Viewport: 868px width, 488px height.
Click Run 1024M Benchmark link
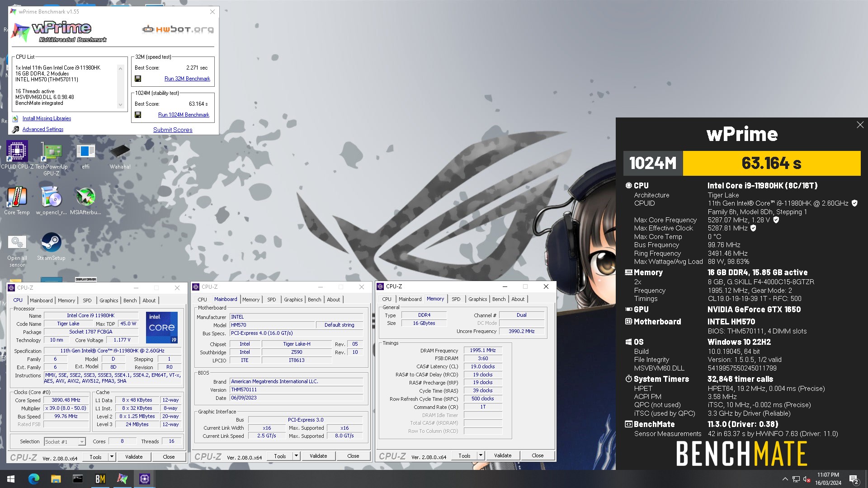184,115
